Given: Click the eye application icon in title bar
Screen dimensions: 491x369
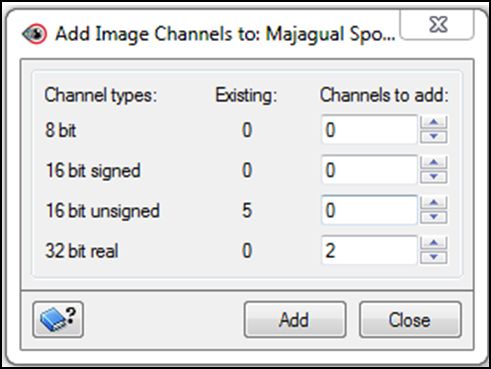Looking at the screenshot, I should coord(34,34).
